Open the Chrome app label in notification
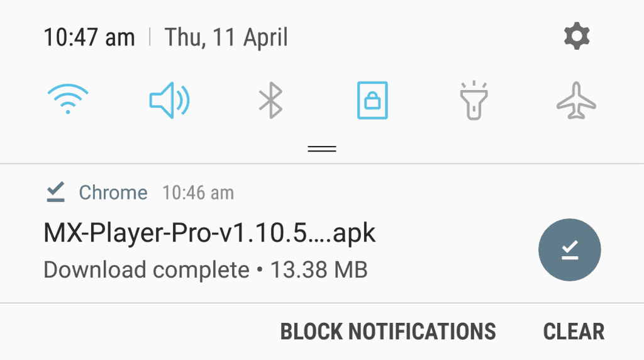 pyautogui.click(x=113, y=193)
